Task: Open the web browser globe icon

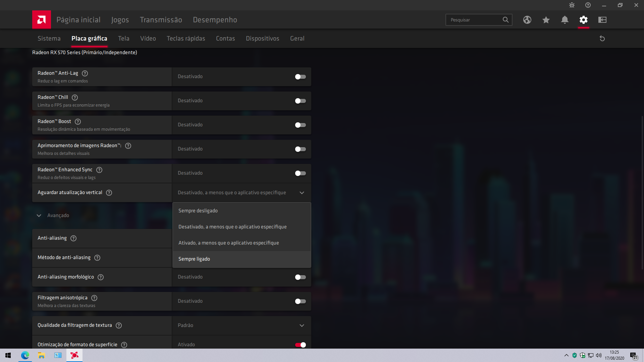Action: pos(527,20)
